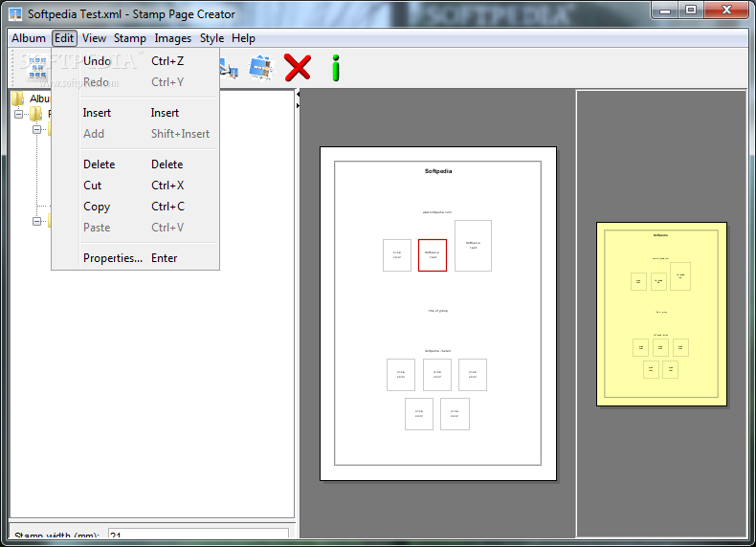Select the tall stamp box right of red one
756x547 pixels.
(473, 246)
